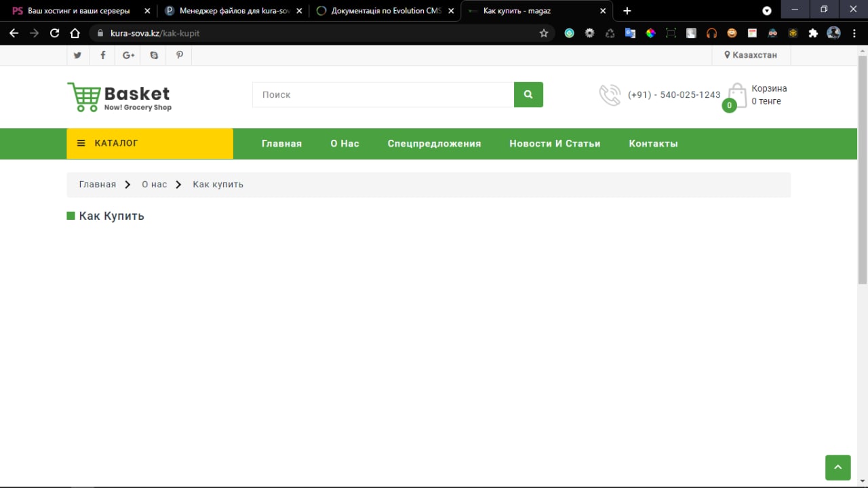Click the green search magnifier button
Screen dimensions: 868x488
tap(528, 95)
